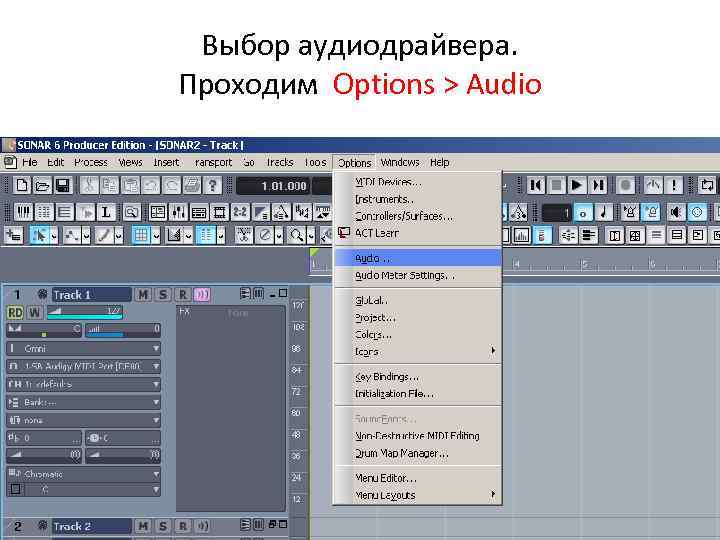Select the Zoom magnifier tool
The height and width of the screenshot is (540, 720).
(297, 235)
